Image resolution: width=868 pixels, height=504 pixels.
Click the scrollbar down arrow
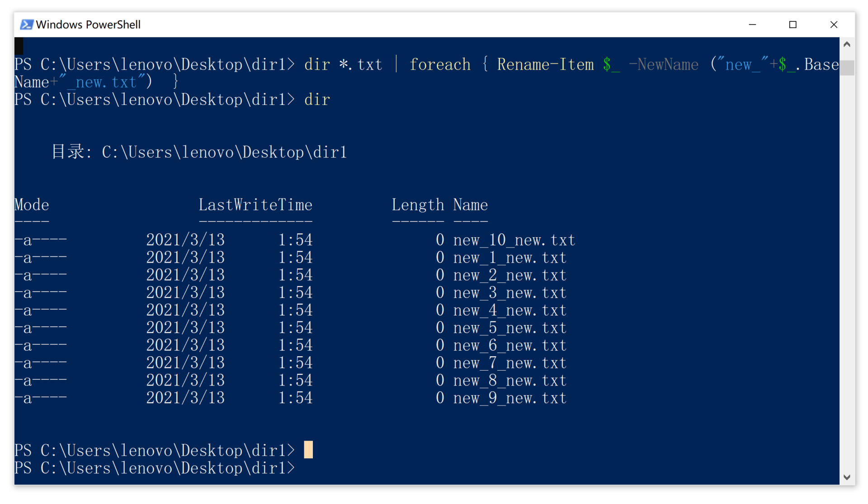pyautogui.click(x=847, y=477)
